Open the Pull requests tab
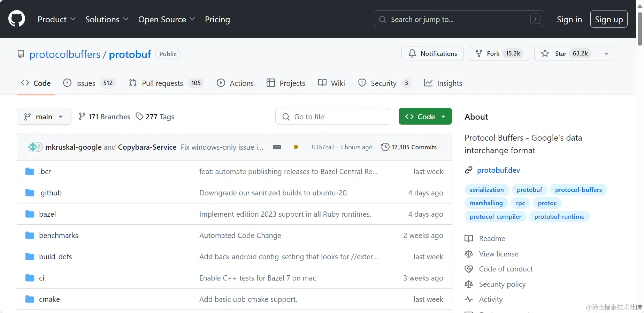The image size is (644, 313). coord(166,83)
